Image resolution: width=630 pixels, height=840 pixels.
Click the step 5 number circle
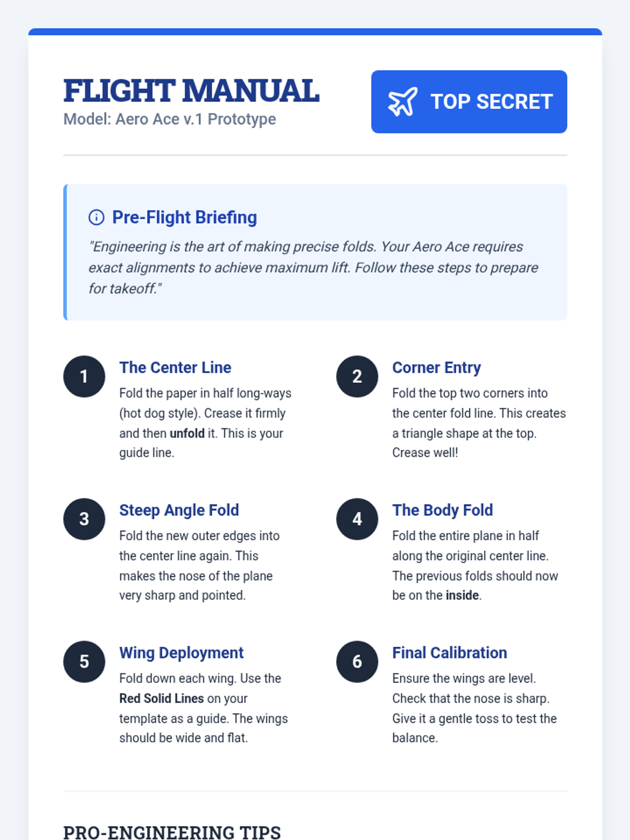(x=84, y=661)
